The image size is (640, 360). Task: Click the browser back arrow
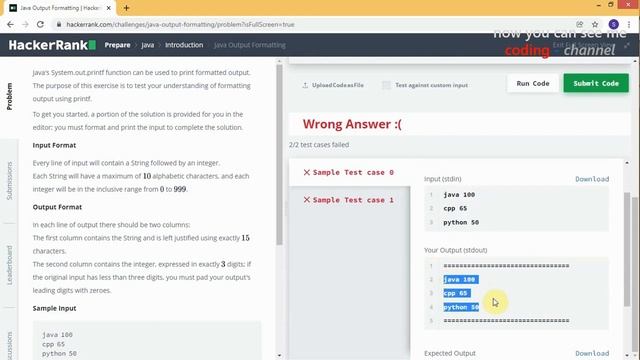point(10,24)
